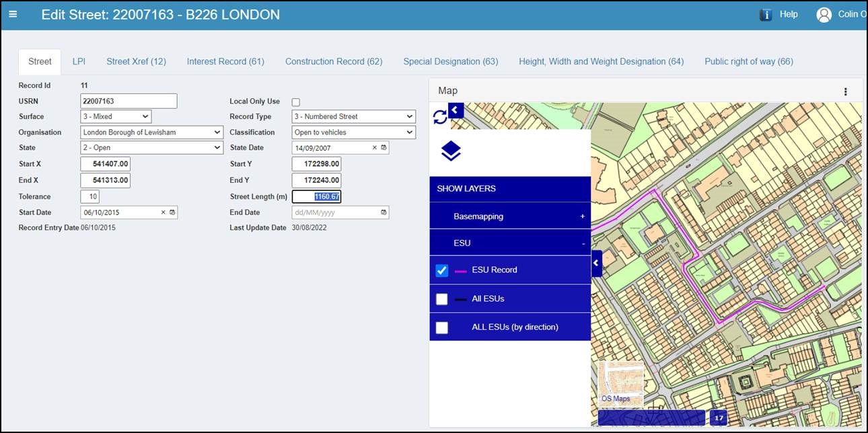The image size is (868, 433).
Task: Open the Special Designation (63) tab
Action: pos(451,61)
